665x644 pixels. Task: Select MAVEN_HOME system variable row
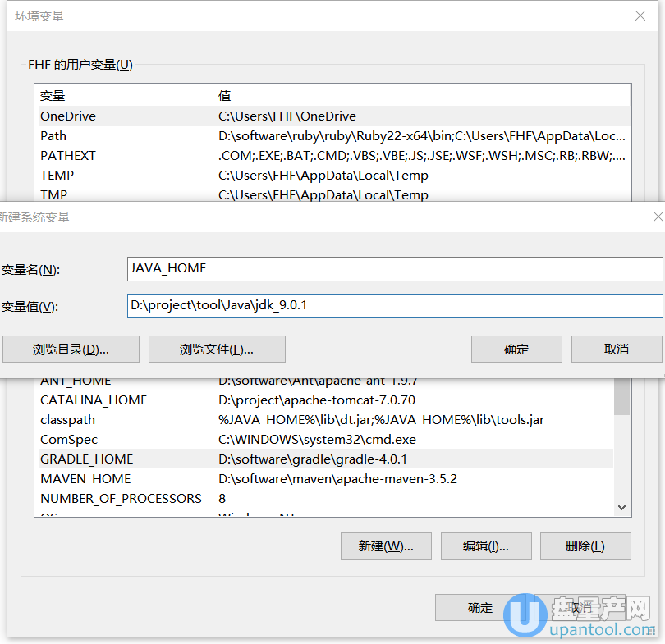click(325, 479)
